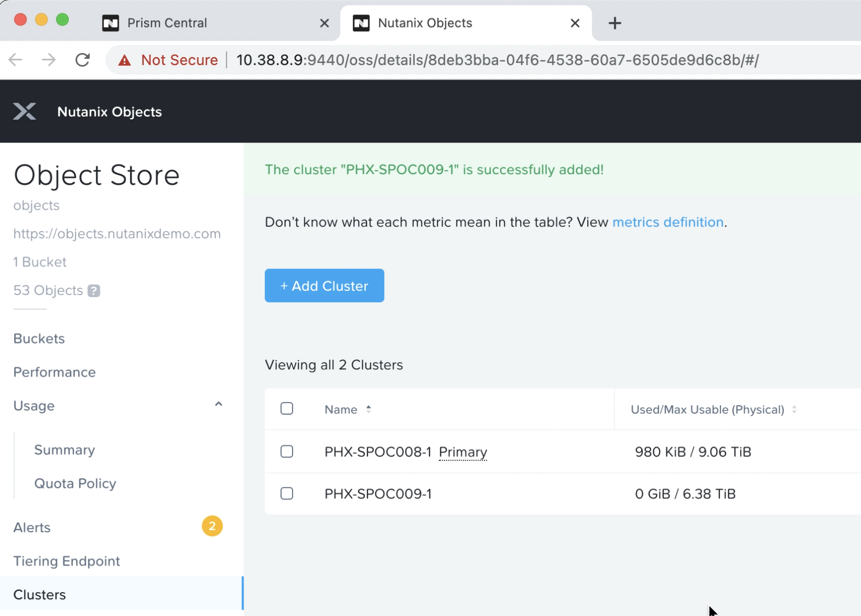Select the PHX-SPOC008-1 cluster checkbox
Viewport: 861px width, 616px height.
point(287,452)
